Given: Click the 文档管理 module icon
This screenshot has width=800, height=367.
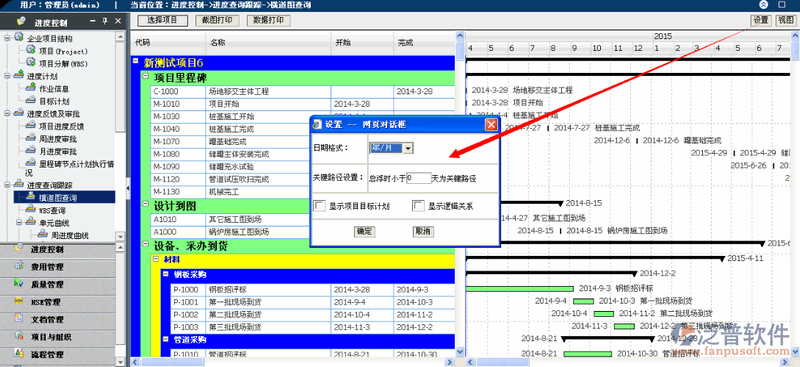Looking at the screenshot, I should pyautogui.click(x=19, y=319).
